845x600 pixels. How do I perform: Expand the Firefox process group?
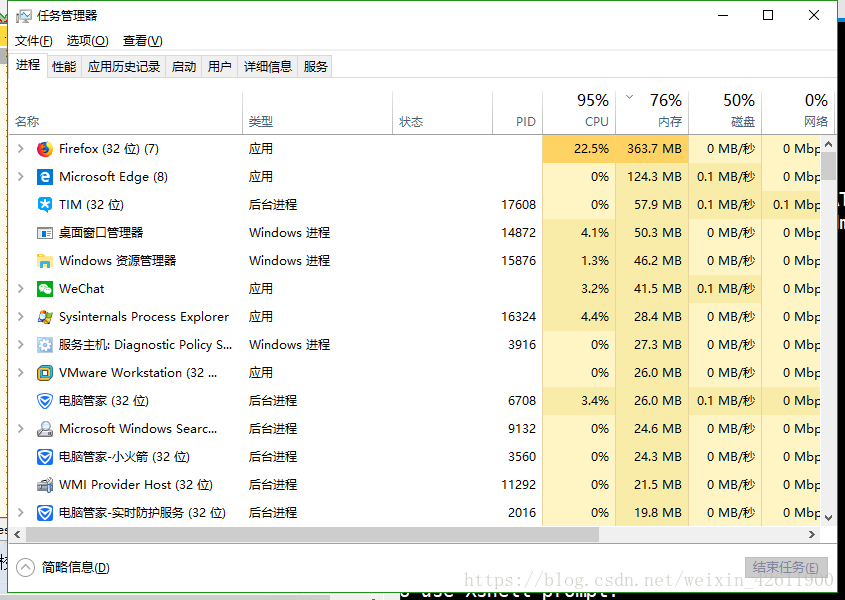pos(21,149)
